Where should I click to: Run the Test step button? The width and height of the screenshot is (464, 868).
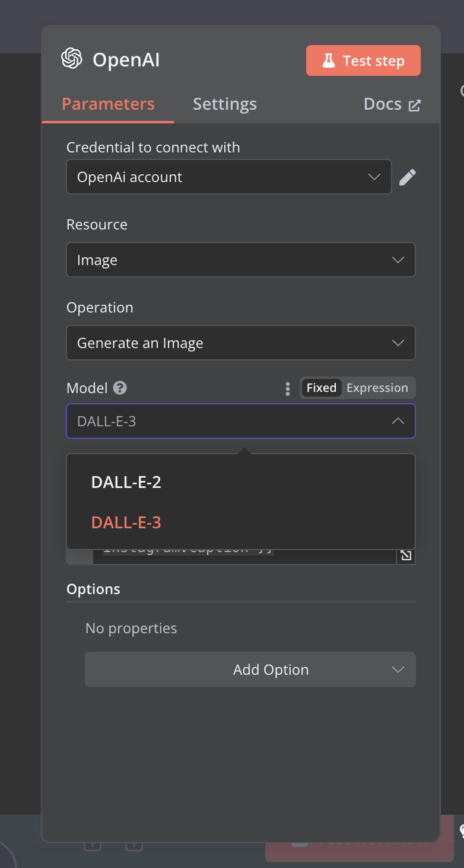363,60
